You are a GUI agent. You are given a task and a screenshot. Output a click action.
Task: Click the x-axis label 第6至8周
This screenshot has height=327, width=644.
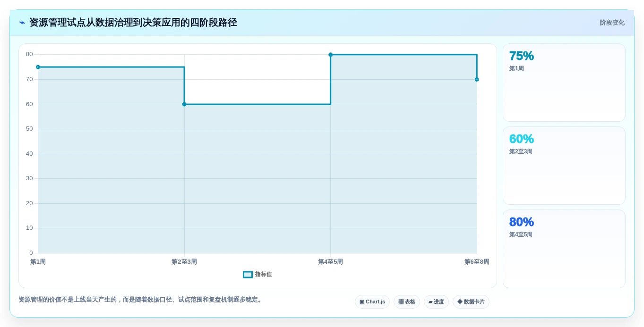coord(477,262)
